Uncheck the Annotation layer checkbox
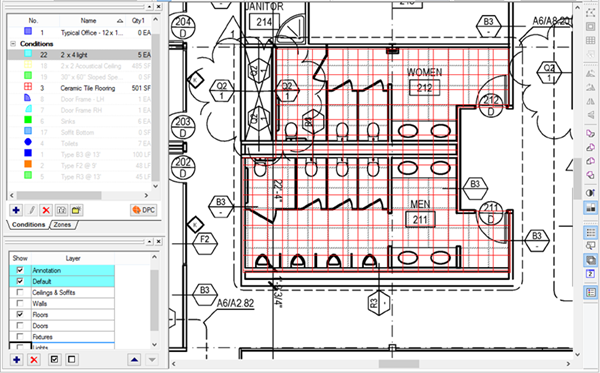This screenshot has height=373, width=600. pyautogui.click(x=20, y=270)
